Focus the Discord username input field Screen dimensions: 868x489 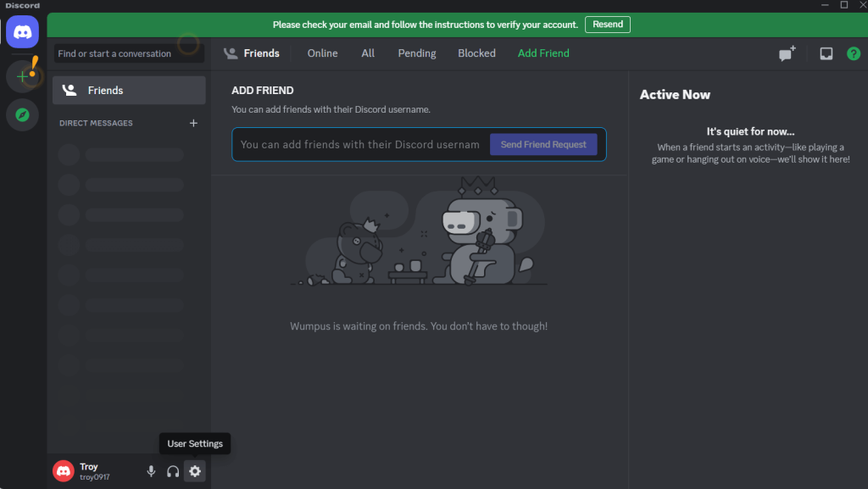click(x=360, y=144)
